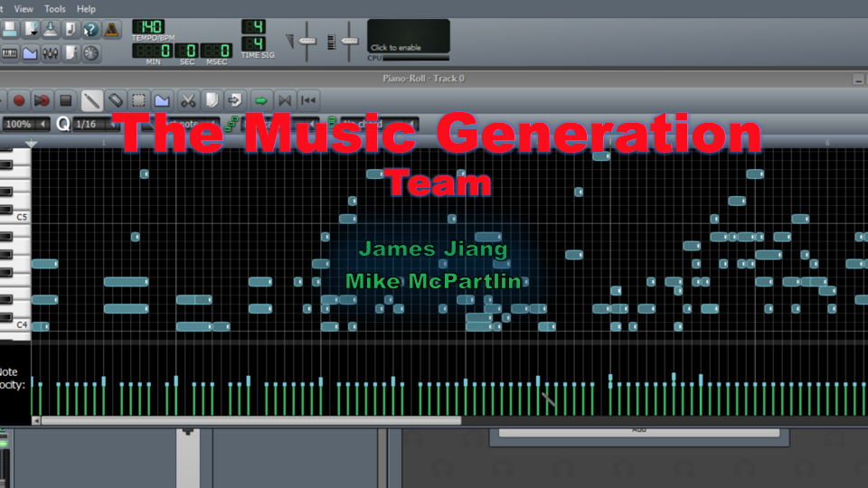
Task: Open the Help menu
Action: coord(86,9)
